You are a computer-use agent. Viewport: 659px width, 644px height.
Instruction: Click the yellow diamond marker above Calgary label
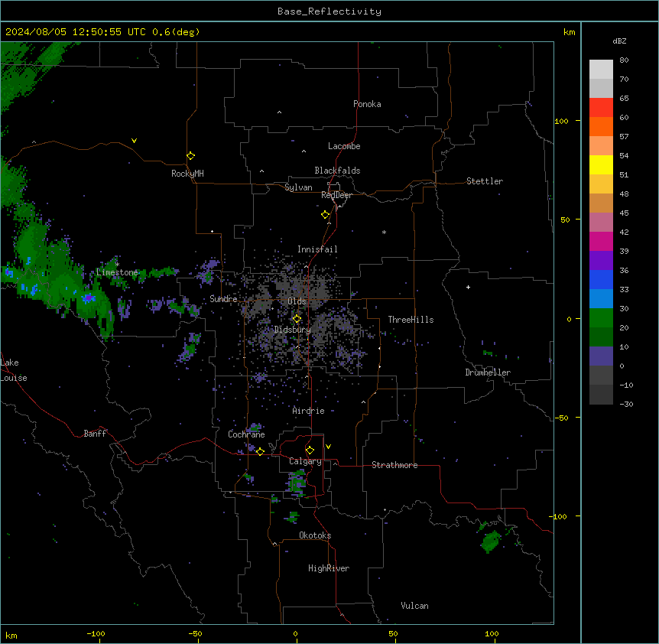pos(310,450)
